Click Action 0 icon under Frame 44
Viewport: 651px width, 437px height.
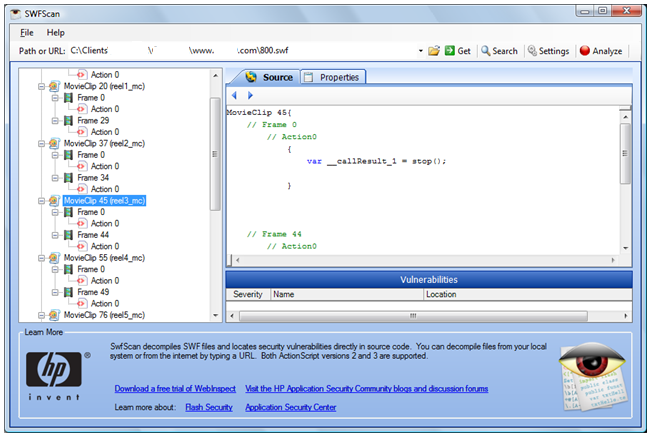tap(81, 247)
